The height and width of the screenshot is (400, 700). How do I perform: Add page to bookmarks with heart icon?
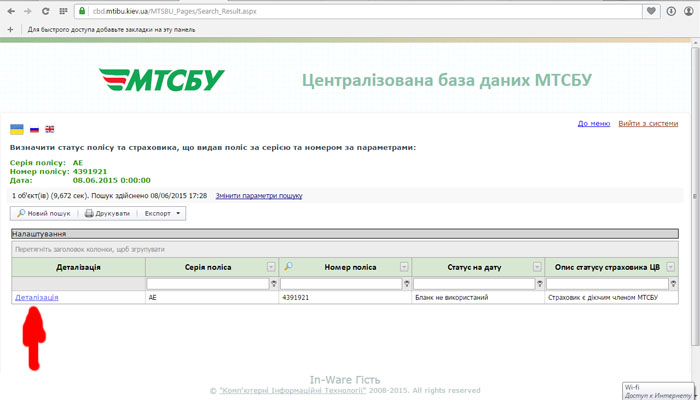651,11
